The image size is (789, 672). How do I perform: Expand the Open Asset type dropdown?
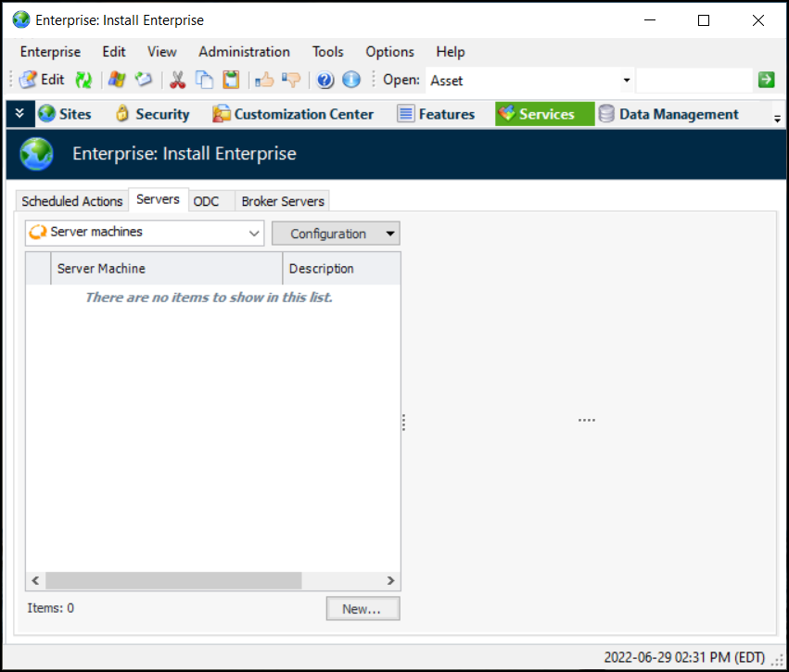pyautogui.click(x=627, y=80)
